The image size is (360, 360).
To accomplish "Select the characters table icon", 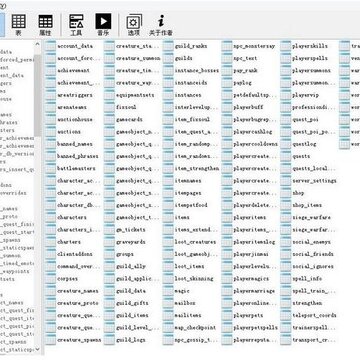I will point(51,217).
